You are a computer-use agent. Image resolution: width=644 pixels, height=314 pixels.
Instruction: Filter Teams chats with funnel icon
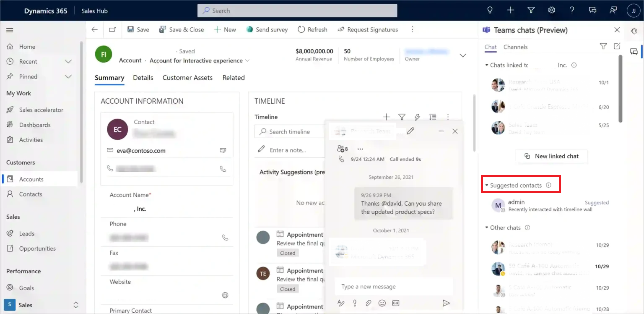[603, 46]
